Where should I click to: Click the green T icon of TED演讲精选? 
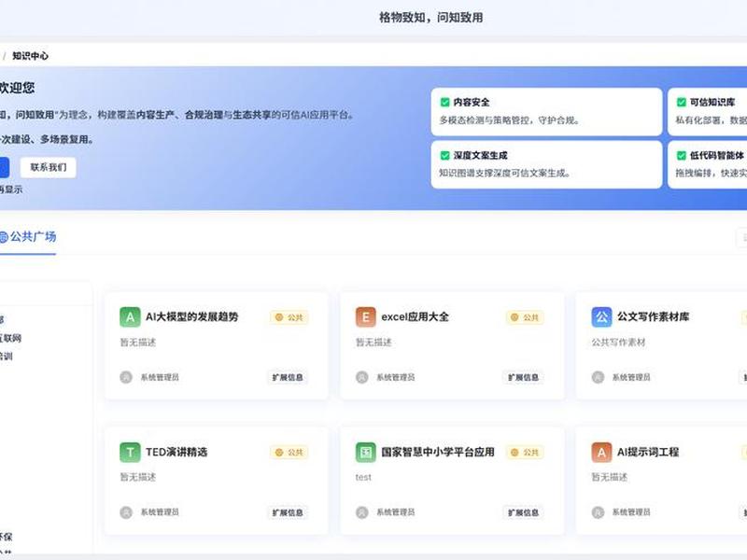130,452
